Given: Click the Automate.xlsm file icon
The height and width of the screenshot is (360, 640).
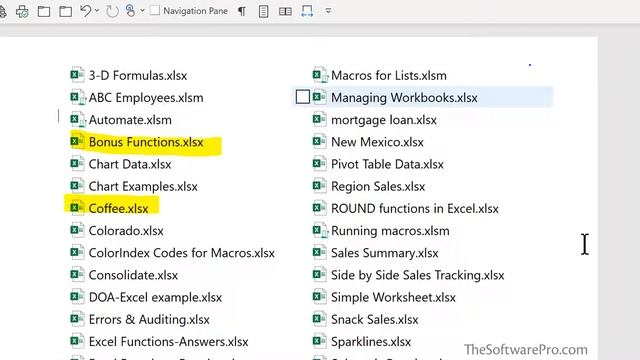Looking at the screenshot, I should tap(78, 119).
